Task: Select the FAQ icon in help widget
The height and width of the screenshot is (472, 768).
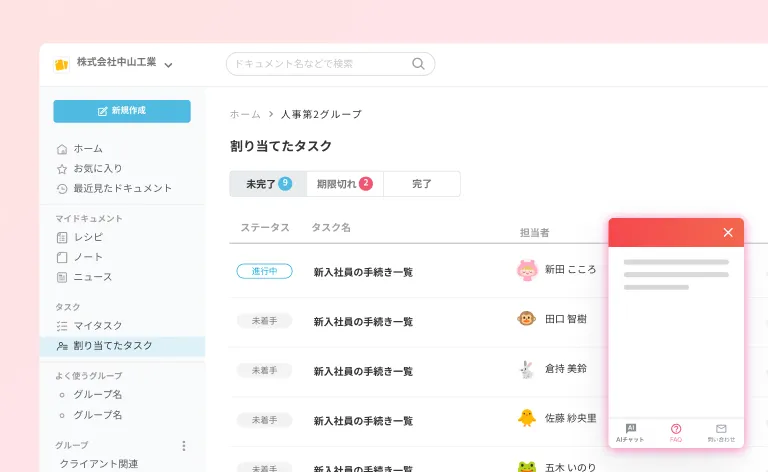Action: point(676,429)
